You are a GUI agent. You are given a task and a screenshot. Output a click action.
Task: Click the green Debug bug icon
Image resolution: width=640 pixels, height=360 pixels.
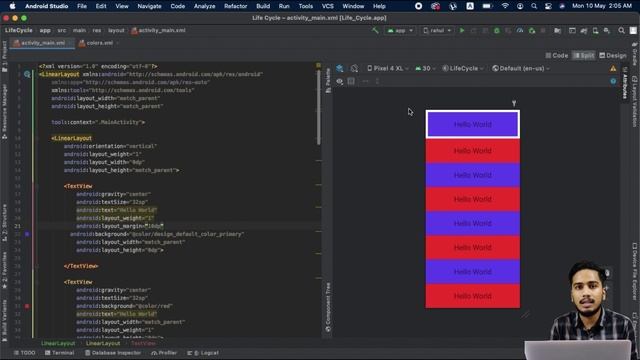pos(497,31)
